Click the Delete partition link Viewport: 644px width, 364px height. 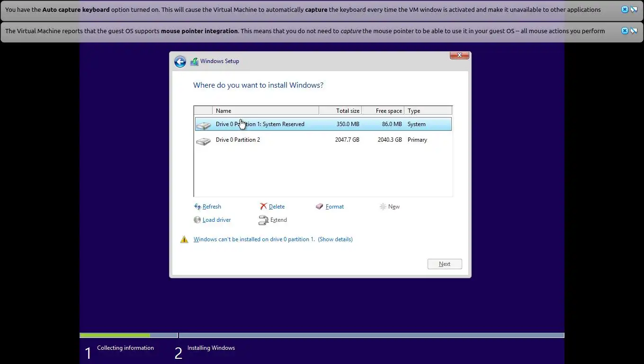pos(277,207)
